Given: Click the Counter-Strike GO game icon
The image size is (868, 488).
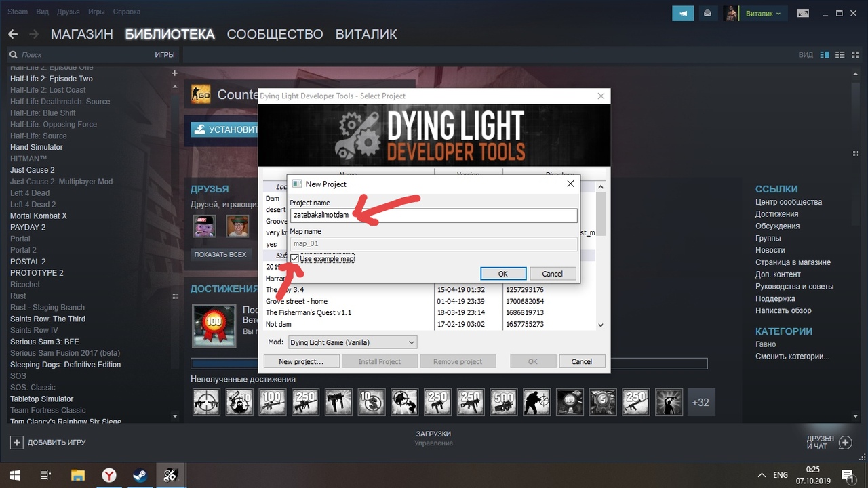Looking at the screenshot, I should [x=201, y=95].
